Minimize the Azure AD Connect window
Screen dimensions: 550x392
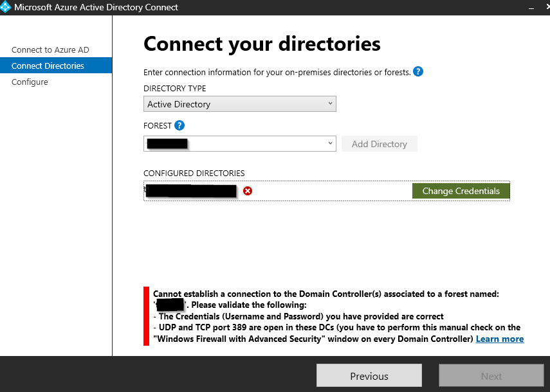531,8
